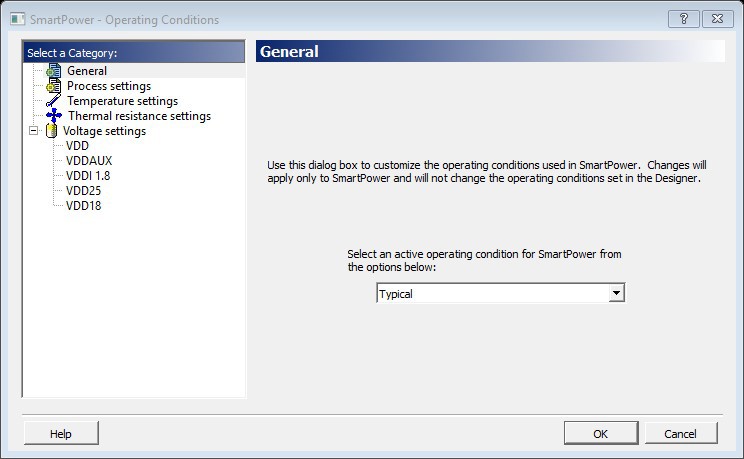Viewport: 744px width, 459px height.
Task: Open Thermal resistance settings category
Action: click(x=139, y=116)
